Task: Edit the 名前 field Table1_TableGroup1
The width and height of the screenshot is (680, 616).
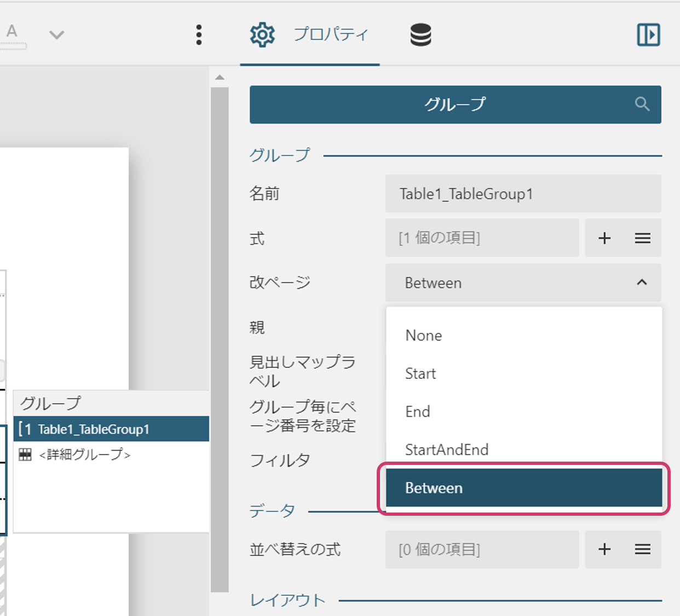Action: coord(523,194)
